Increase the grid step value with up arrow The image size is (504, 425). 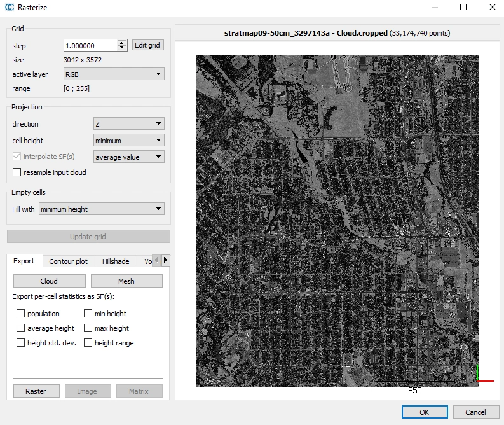tap(122, 43)
